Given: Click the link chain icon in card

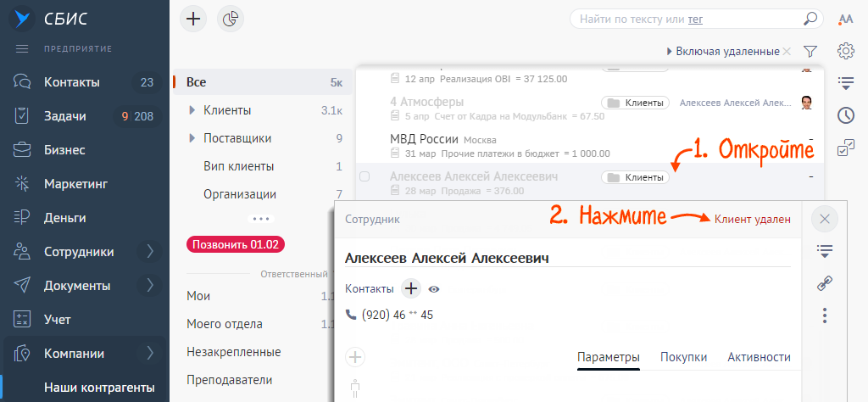Looking at the screenshot, I should click(825, 283).
